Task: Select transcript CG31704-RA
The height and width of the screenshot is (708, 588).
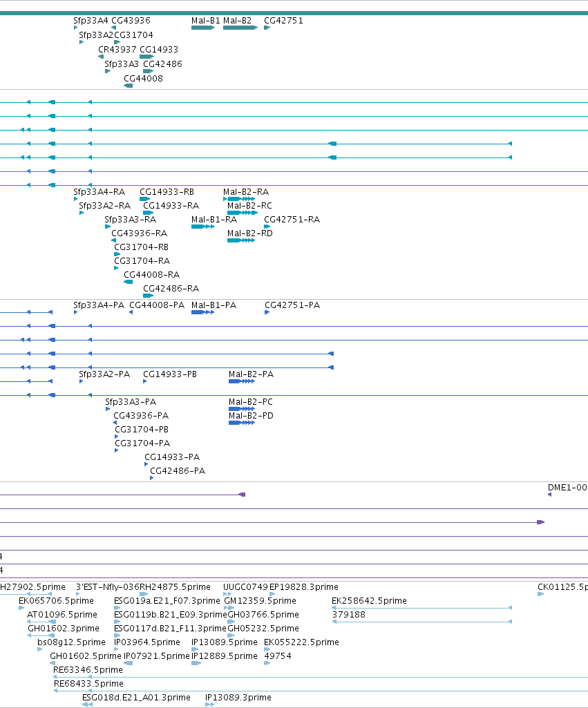Action: [142, 261]
